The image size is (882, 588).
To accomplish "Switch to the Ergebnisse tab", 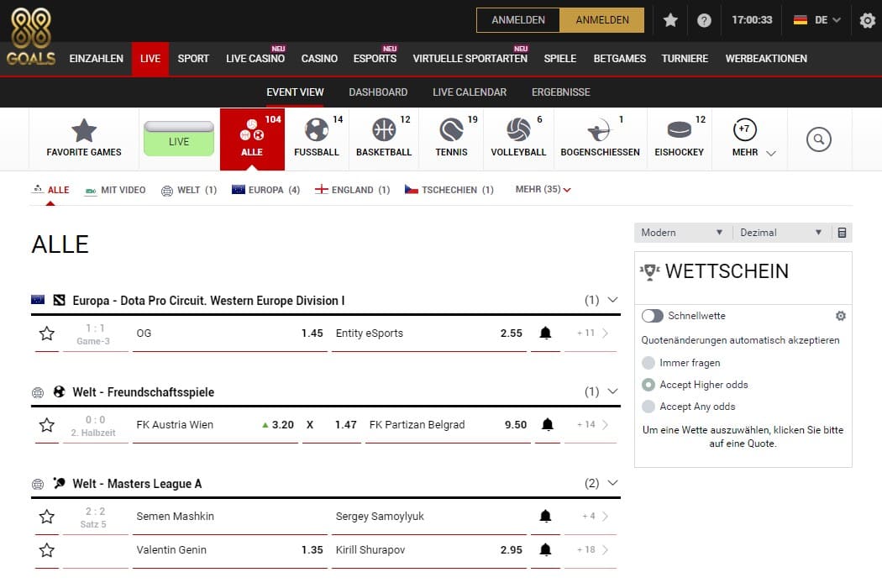I will [561, 92].
